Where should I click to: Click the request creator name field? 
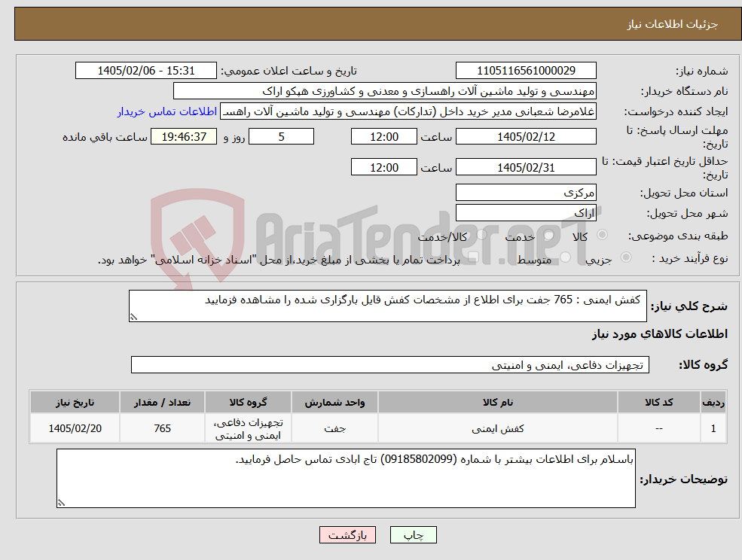(408, 111)
